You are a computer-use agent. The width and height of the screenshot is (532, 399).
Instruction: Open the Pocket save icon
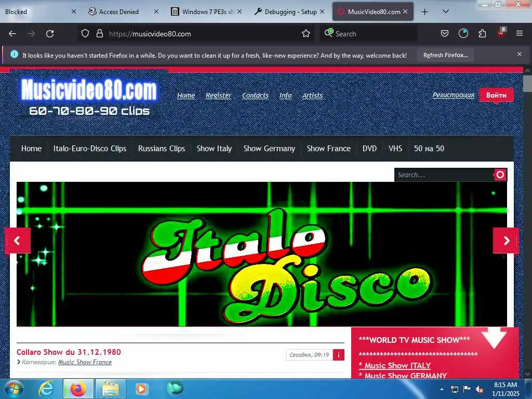pyautogui.click(x=445, y=34)
